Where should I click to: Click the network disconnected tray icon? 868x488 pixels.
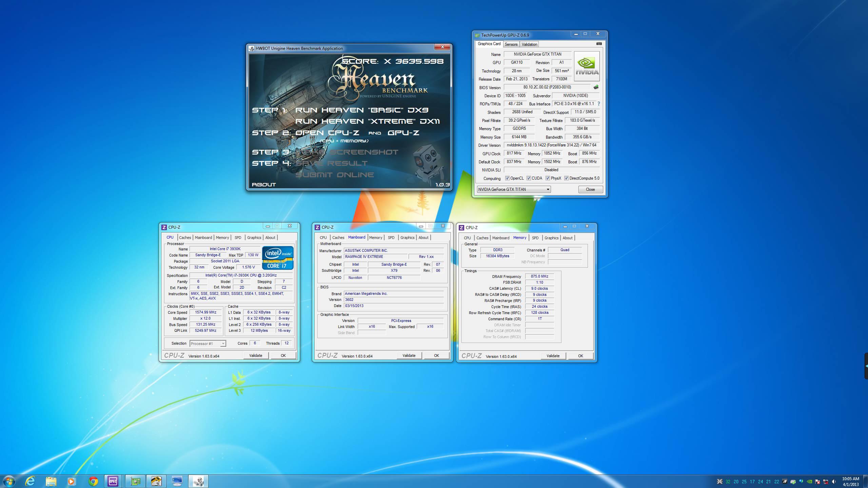pos(826,482)
